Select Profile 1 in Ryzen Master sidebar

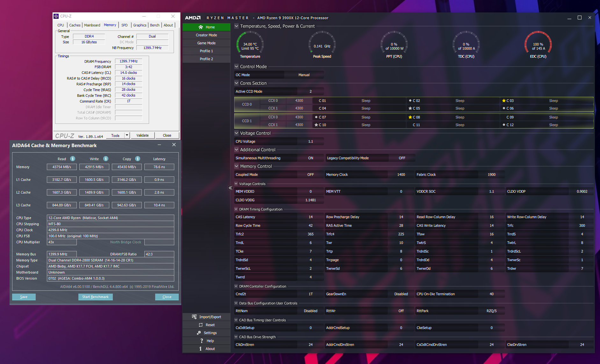click(x=206, y=51)
